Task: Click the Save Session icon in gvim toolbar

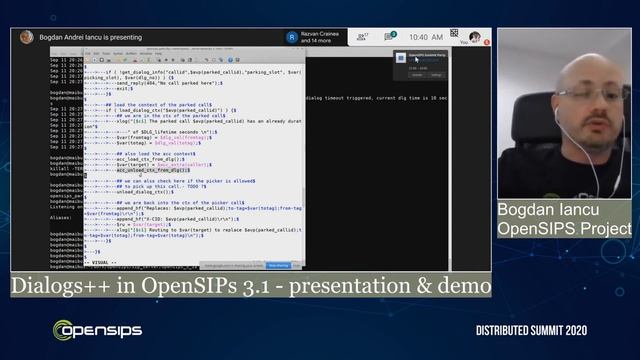Action: click(190, 60)
